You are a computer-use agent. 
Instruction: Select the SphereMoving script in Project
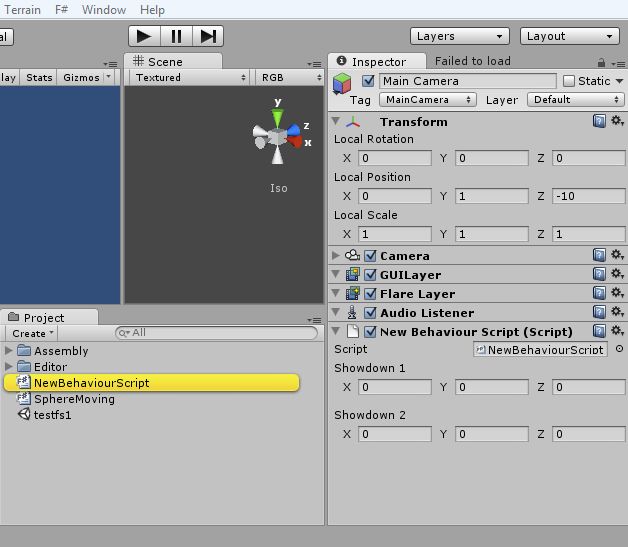74,399
